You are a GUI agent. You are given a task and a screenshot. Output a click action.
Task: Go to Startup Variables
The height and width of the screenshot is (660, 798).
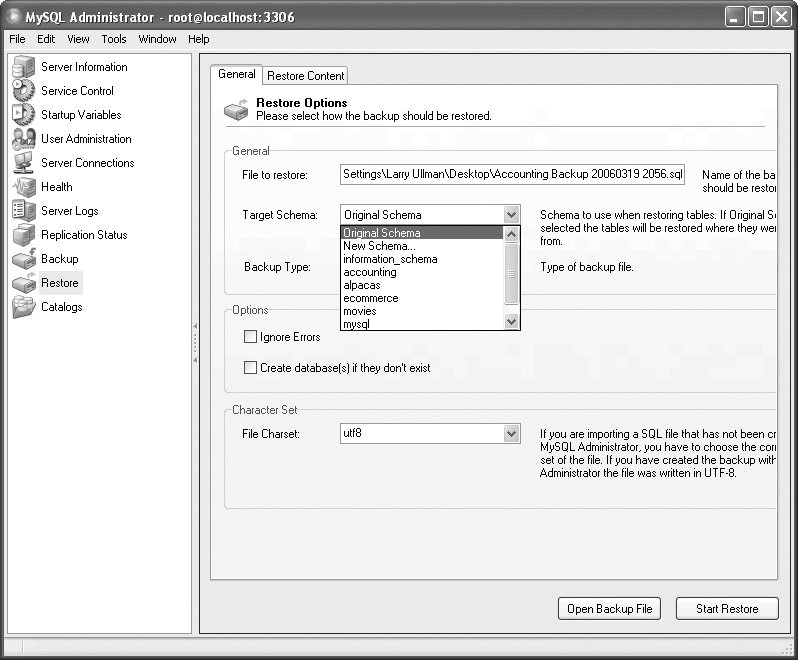point(81,114)
